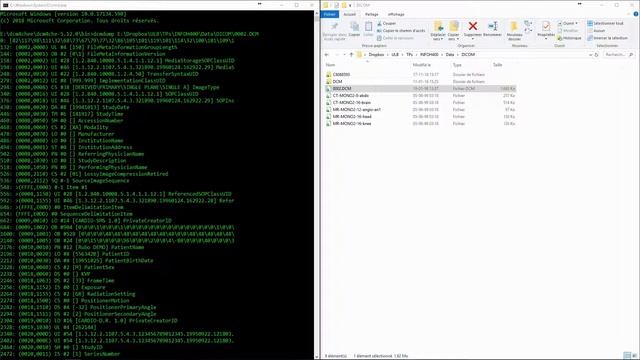640x360 pixels.
Task: Go back with Explorer back arrow
Action: [x=327, y=55]
